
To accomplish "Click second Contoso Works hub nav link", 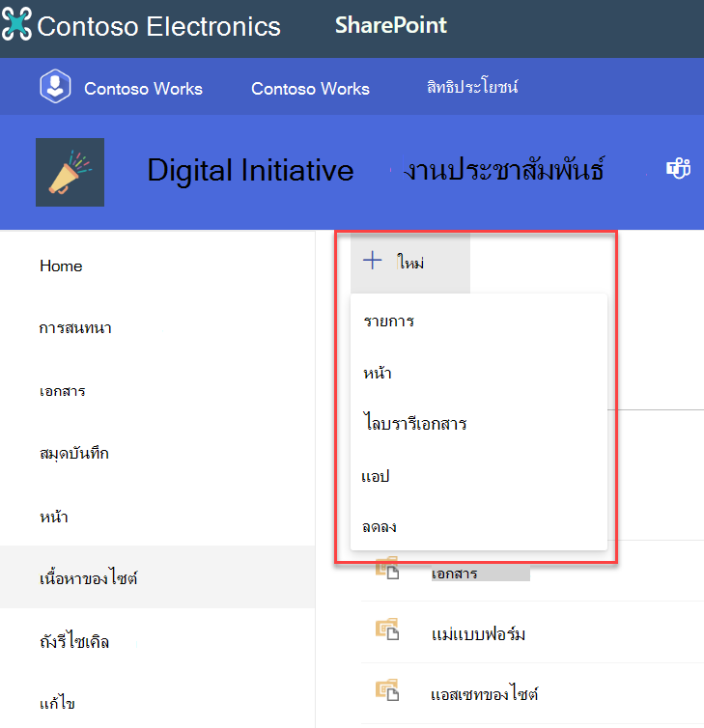I will click(x=310, y=88).
